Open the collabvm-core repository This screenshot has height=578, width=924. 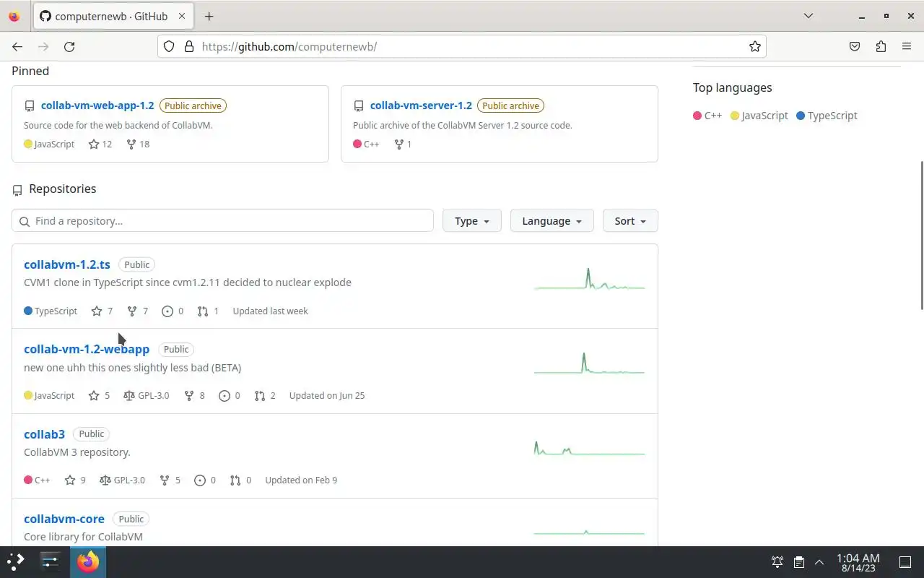[64, 519]
